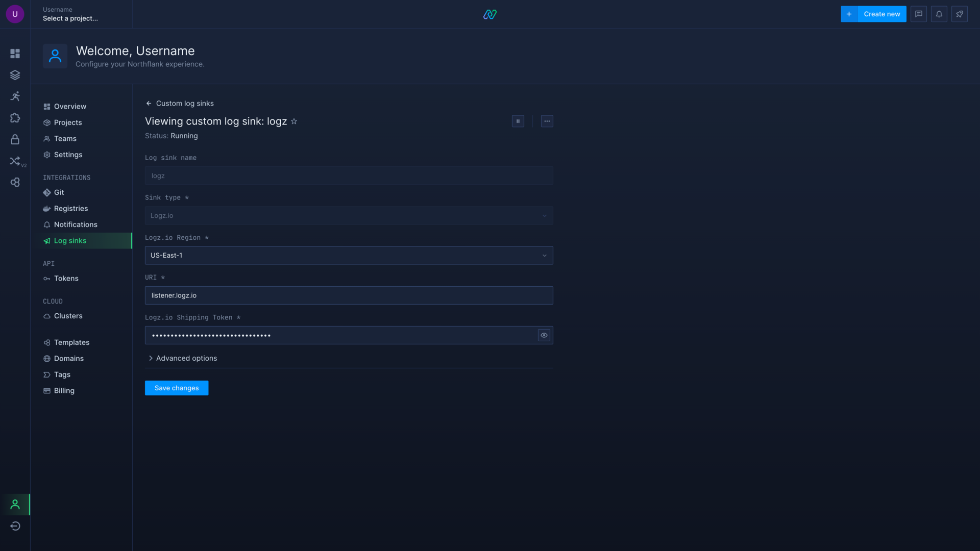This screenshot has width=980, height=551.
Task: Open the templates cluster icon in left rail
Action: pos(15,182)
